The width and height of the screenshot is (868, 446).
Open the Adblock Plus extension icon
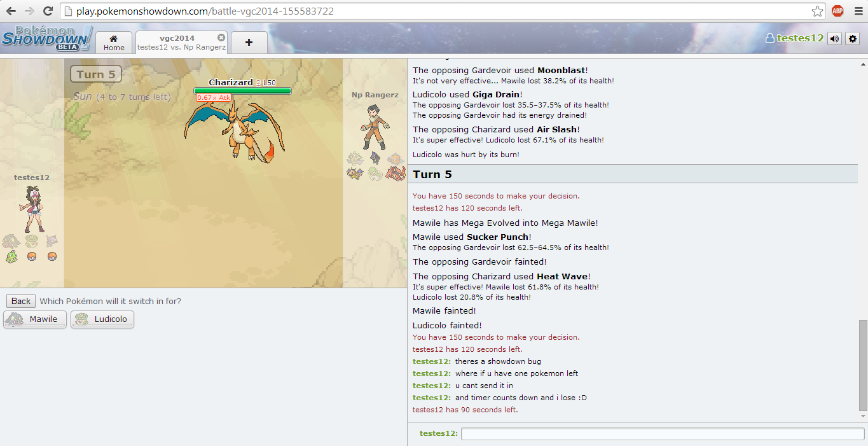coord(837,11)
